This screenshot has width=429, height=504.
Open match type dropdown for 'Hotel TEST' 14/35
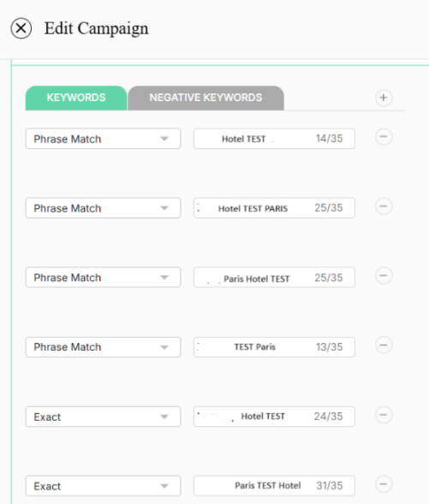103,139
